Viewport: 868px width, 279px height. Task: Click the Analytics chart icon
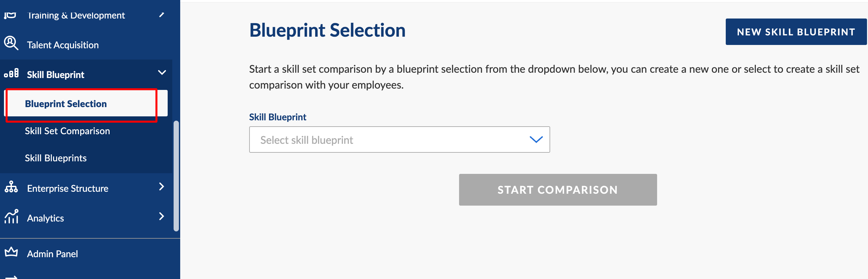pyautogui.click(x=11, y=217)
